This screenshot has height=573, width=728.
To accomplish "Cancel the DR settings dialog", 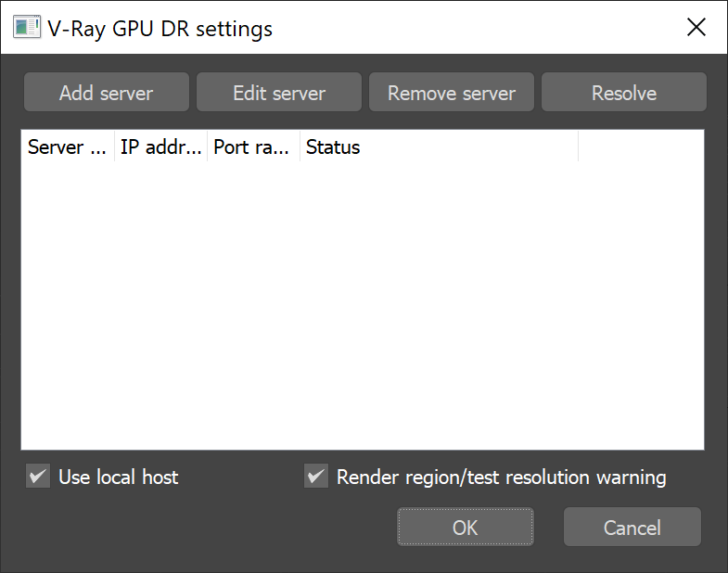I will 632,527.
